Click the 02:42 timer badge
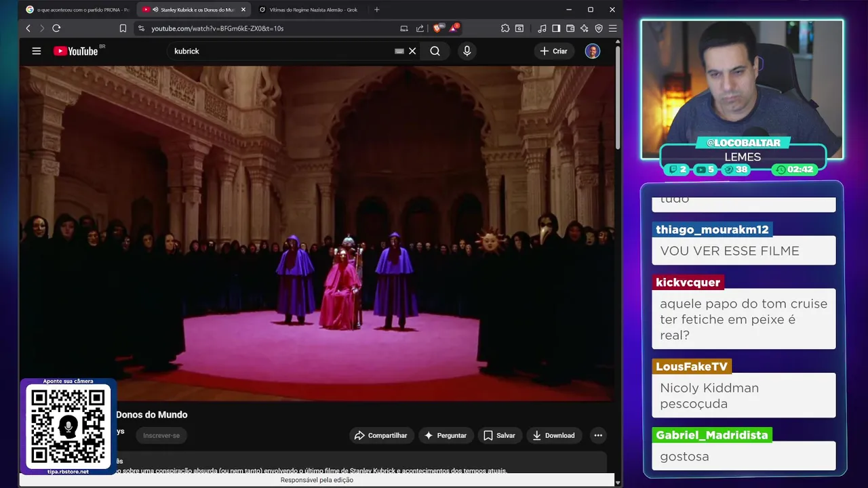This screenshot has height=488, width=868. [x=795, y=169]
